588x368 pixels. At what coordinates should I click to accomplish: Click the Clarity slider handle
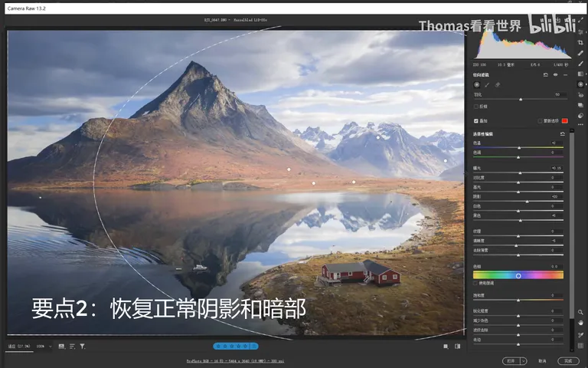coord(516,245)
